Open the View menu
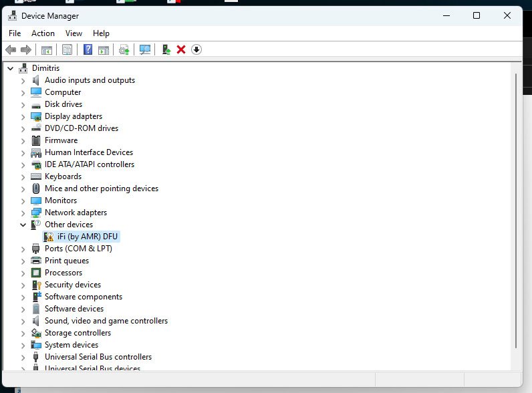This screenshot has height=393, width=532. (74, 33)
